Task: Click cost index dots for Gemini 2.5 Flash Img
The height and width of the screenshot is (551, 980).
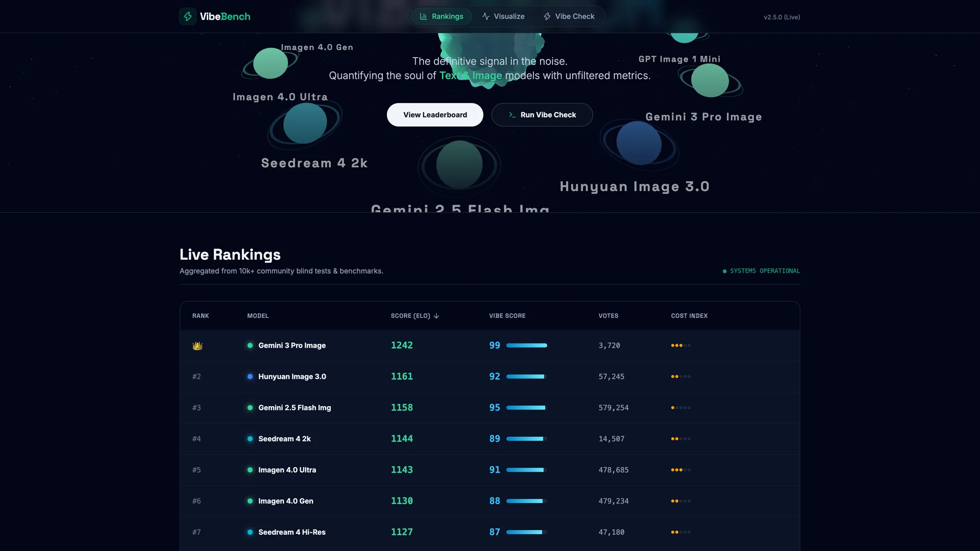Action: tap(681, 408)
